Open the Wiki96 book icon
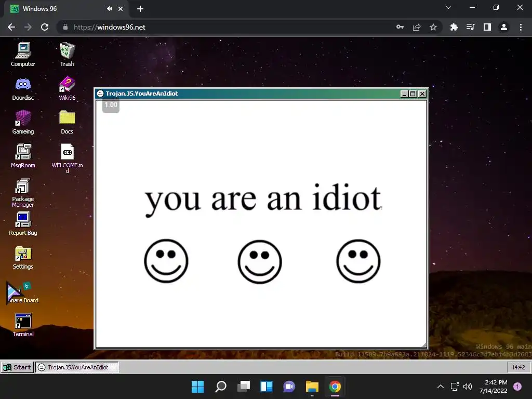This screenshot has width=532, height=399. pos(67,88)
